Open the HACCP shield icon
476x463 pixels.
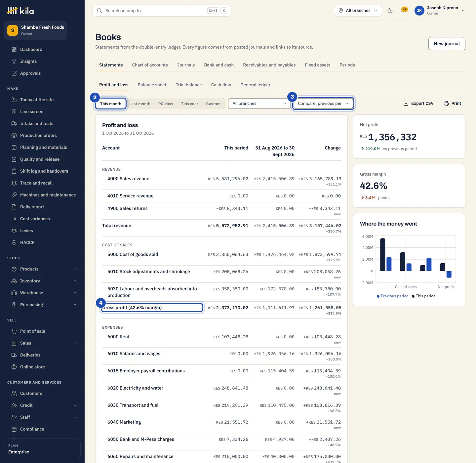[14, 242]
